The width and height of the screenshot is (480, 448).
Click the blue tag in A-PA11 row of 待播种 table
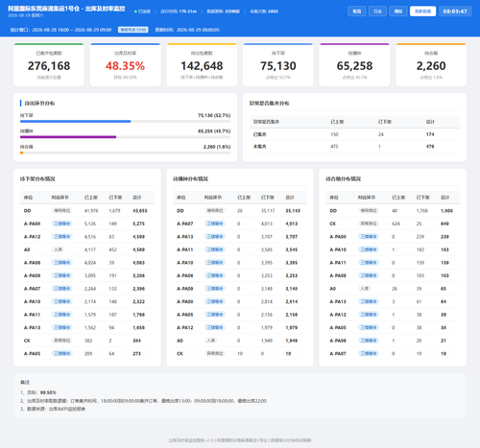pyautogui.click(x=215, y=249)
